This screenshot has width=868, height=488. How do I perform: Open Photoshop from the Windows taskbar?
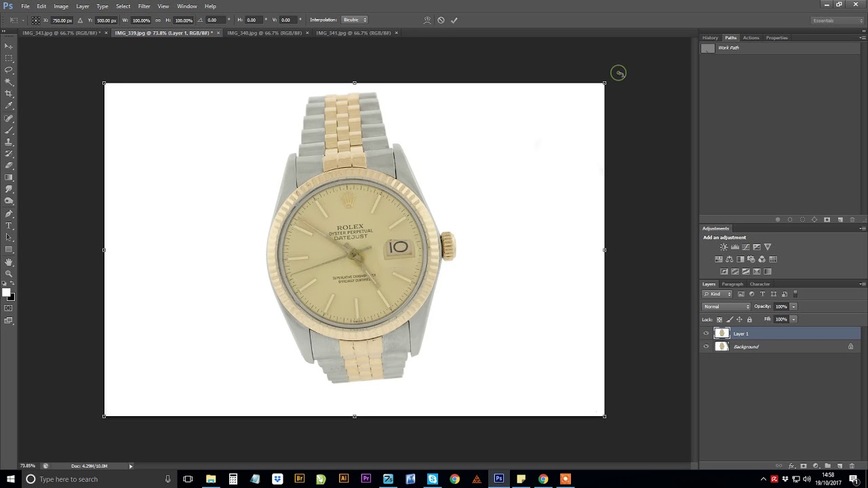click(x=498, y=479)
